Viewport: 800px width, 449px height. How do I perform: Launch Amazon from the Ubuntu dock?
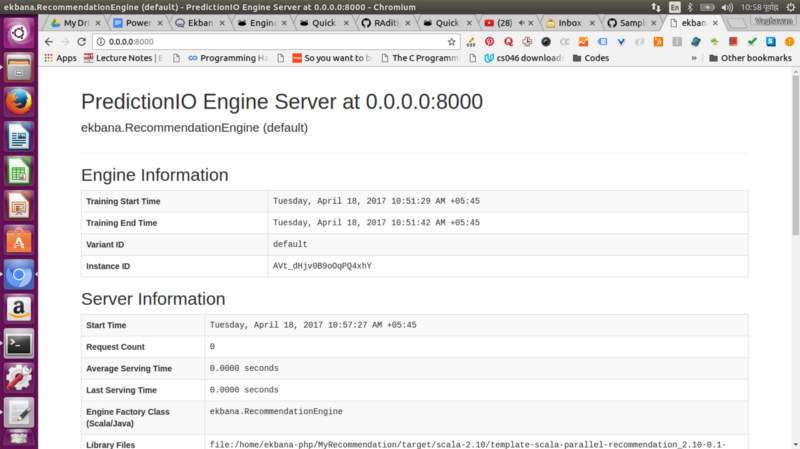[x=19, y=308]
